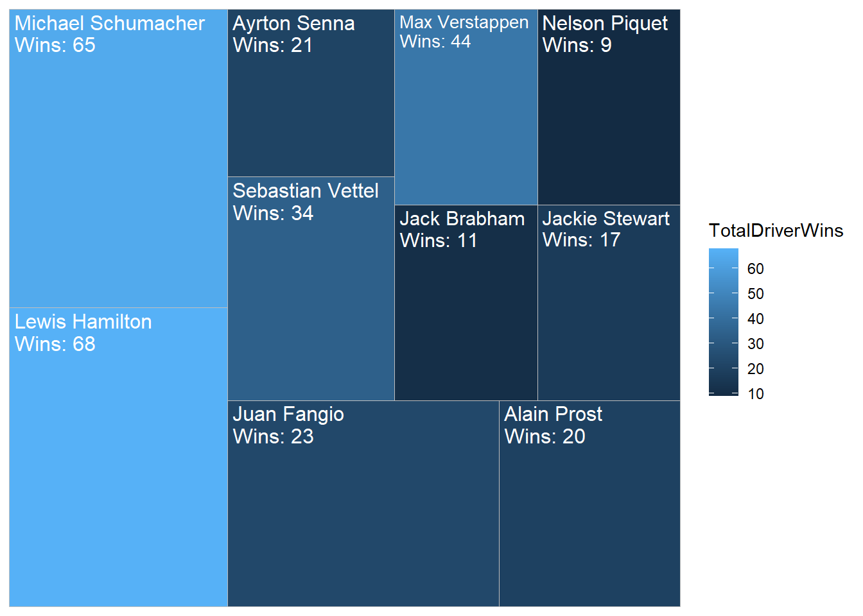Click the legend label 20

click(756, 369)
